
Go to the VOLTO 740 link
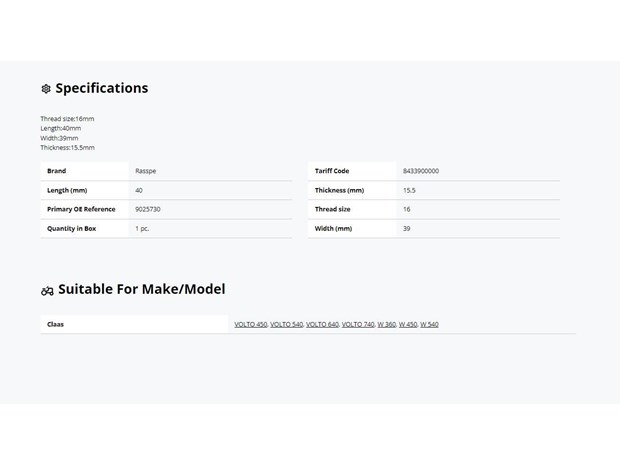(358, 324)
